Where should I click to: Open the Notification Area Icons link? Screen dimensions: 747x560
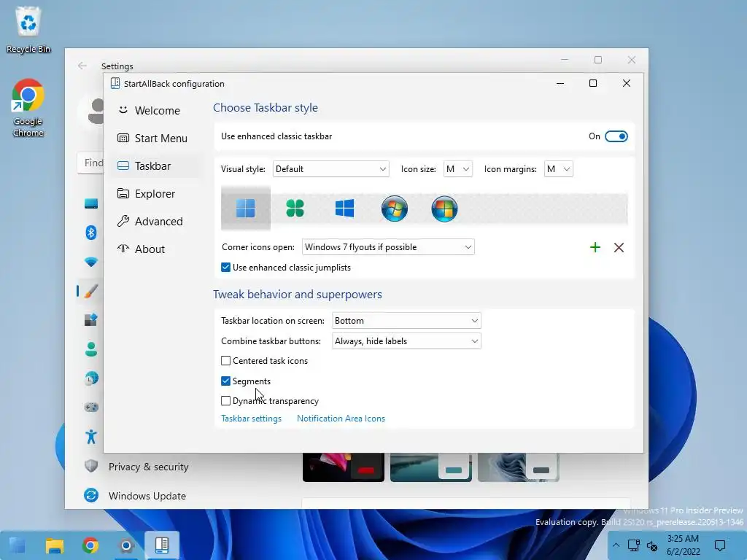point(341,419)
